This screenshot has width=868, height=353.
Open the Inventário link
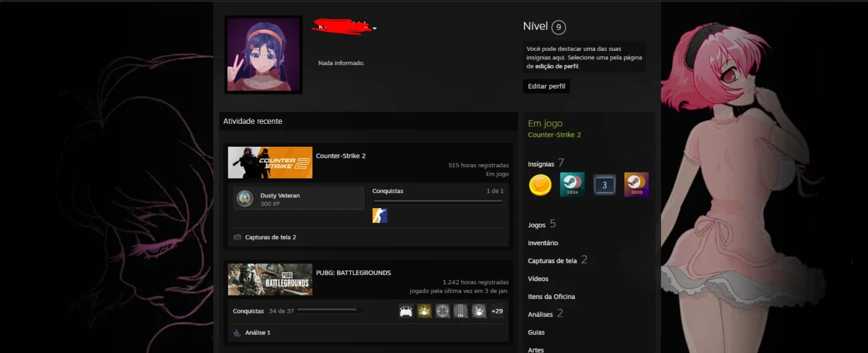pos(543,243)
